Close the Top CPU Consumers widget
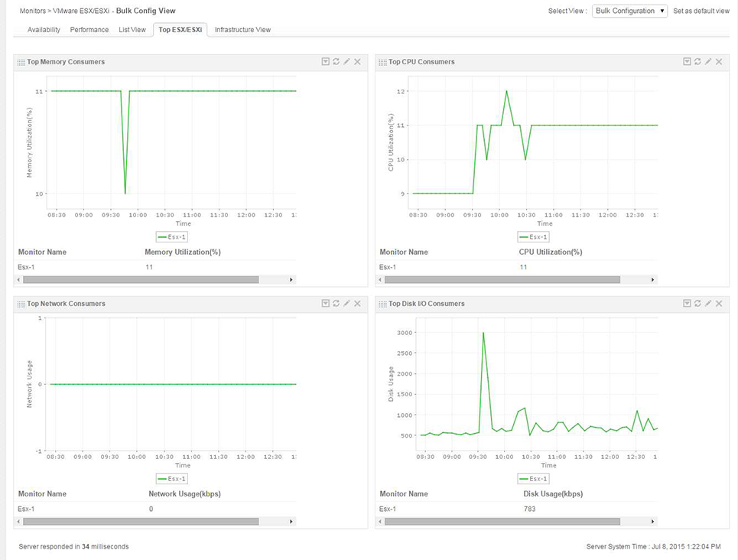Screen dimensions: 738x560 [x=719, y=62]
